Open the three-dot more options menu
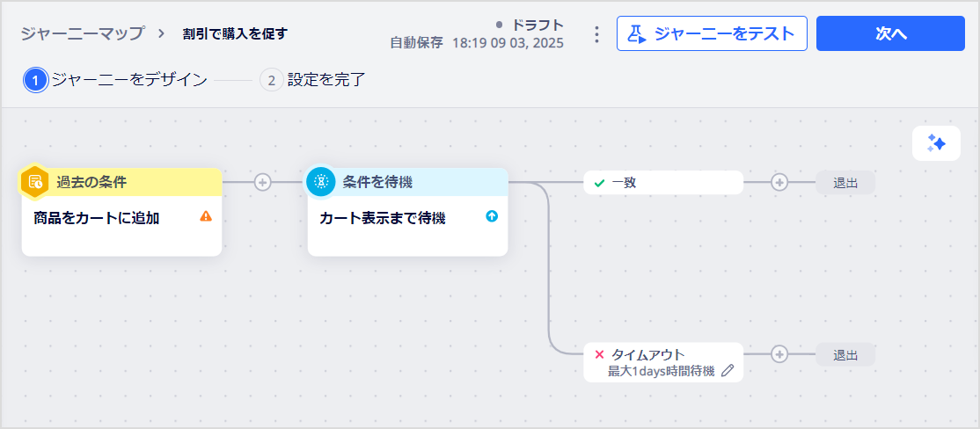The height and width of the screenshot is (429, 980). (x=596, y=33)
